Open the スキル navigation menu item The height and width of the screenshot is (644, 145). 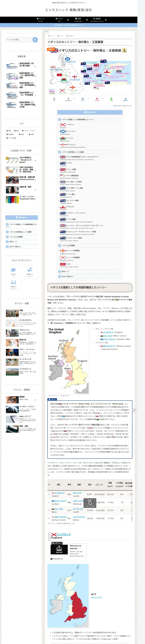pos(59,20)
